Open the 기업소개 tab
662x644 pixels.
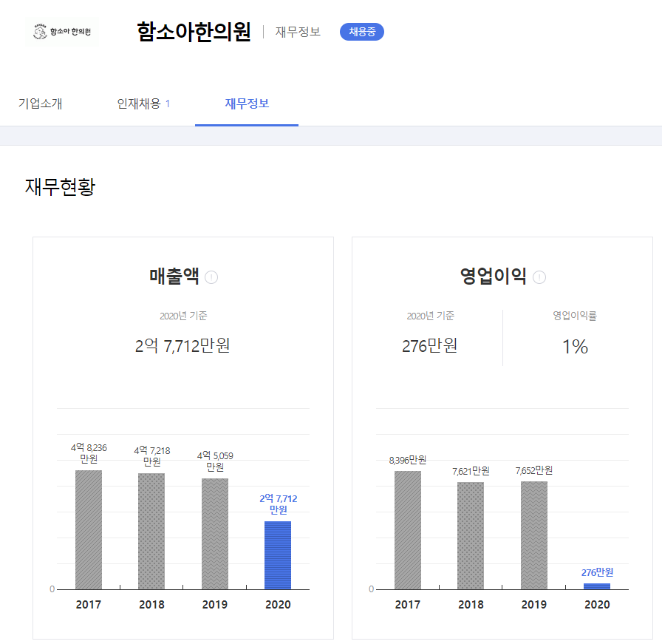coord(40,104)
